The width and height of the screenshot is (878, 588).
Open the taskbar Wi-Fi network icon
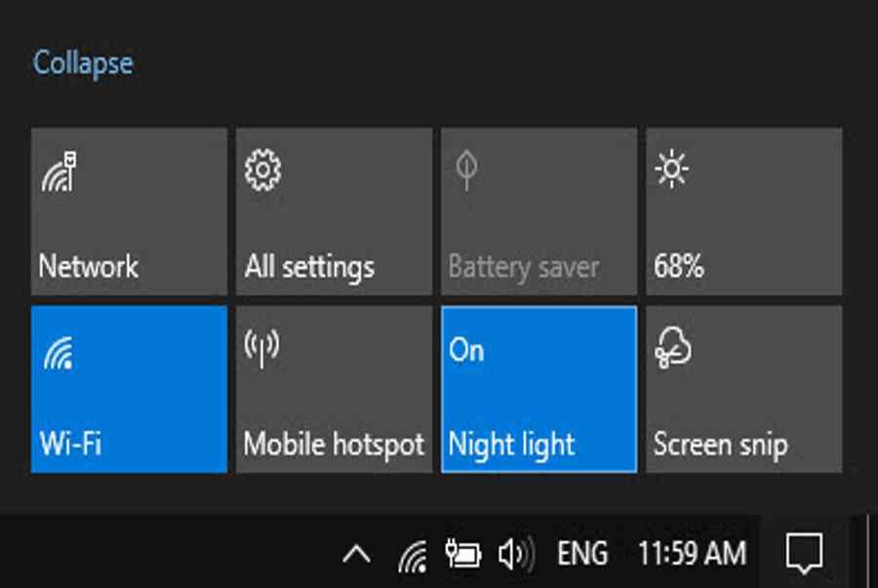(413, 556)
